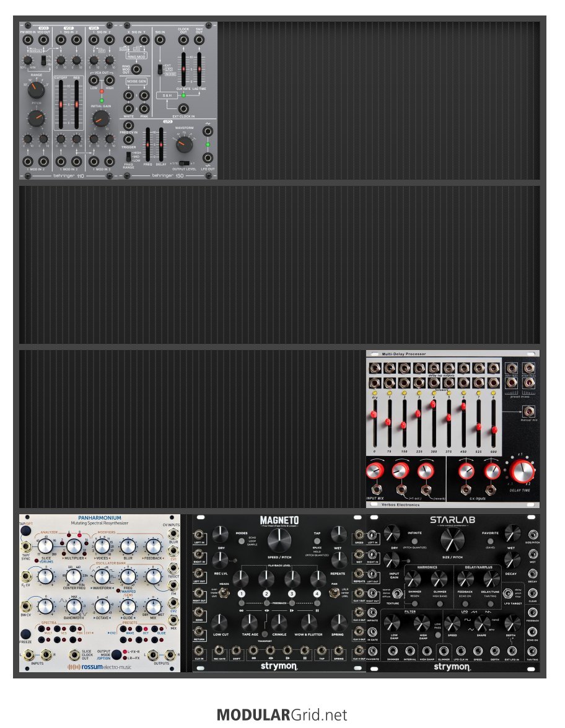Click the LFO DELAY slider on Behringer 150

pyautogui.click(x=161, y=145)
